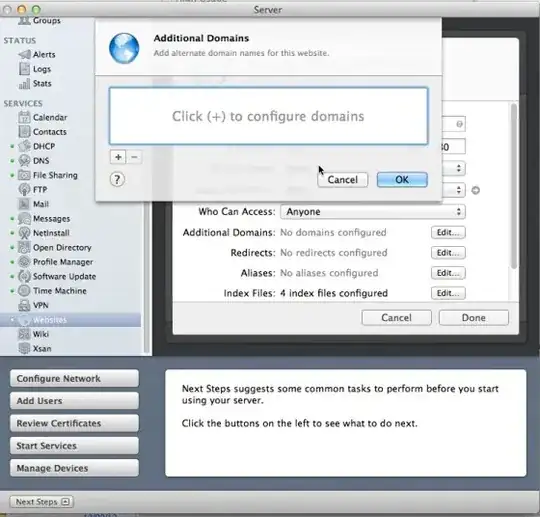Open the Logs icon in Status
This screenshot has width=540, height=517.
(24, 69)
